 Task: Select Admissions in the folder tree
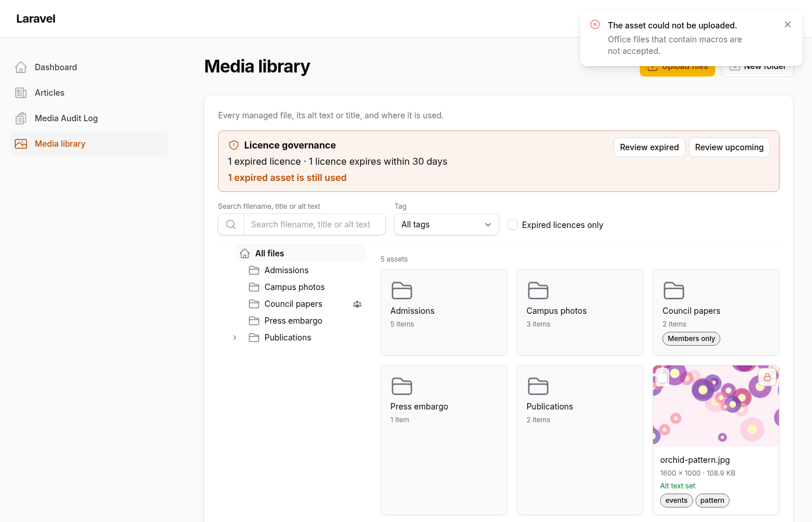tap(287, 270)
